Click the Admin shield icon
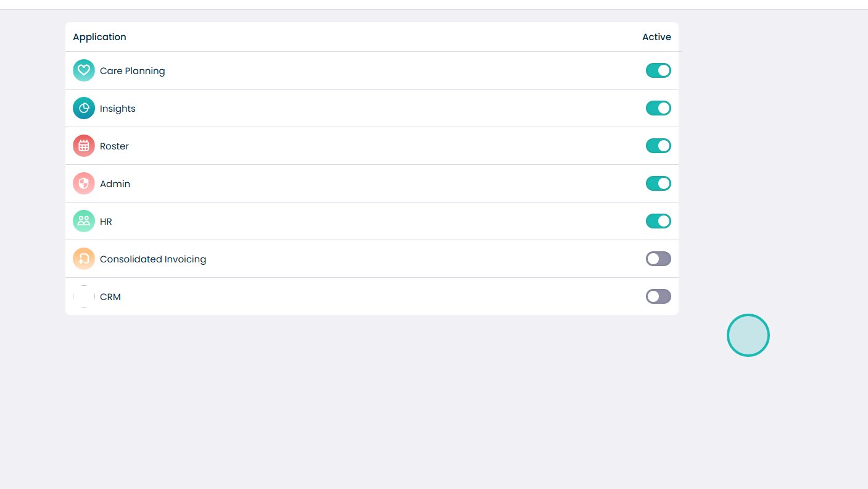Screen dimensions: 868x489 (x=84, y=183)
